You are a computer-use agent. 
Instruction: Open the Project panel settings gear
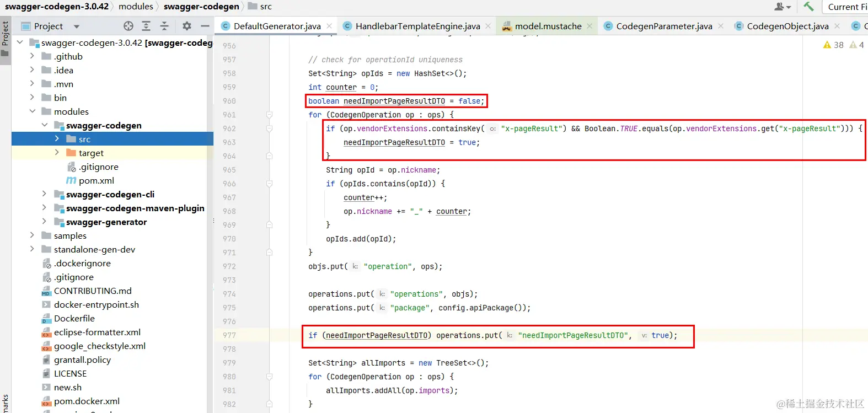187,26
